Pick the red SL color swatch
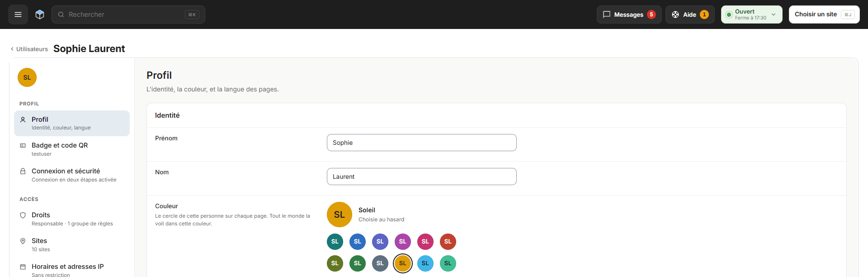The height and width of the screenshot is (277, 868). [448, 242]
